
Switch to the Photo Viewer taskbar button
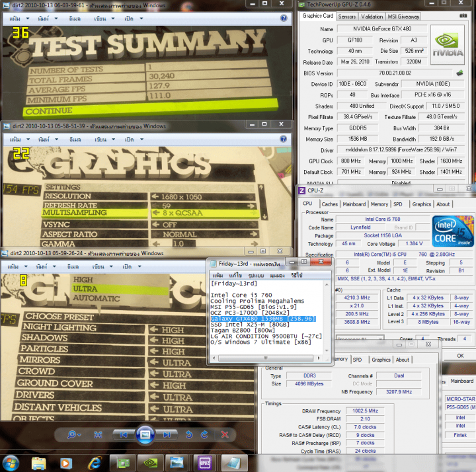pyautogui.click(x=177, y=463)
